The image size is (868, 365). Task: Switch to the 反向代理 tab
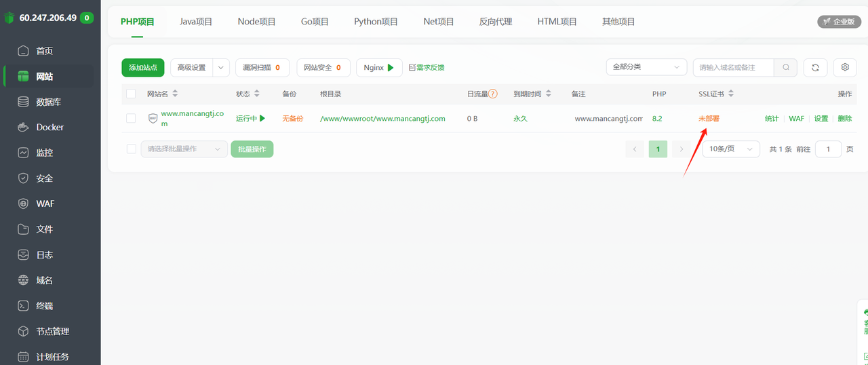click(x=496, y=22)
